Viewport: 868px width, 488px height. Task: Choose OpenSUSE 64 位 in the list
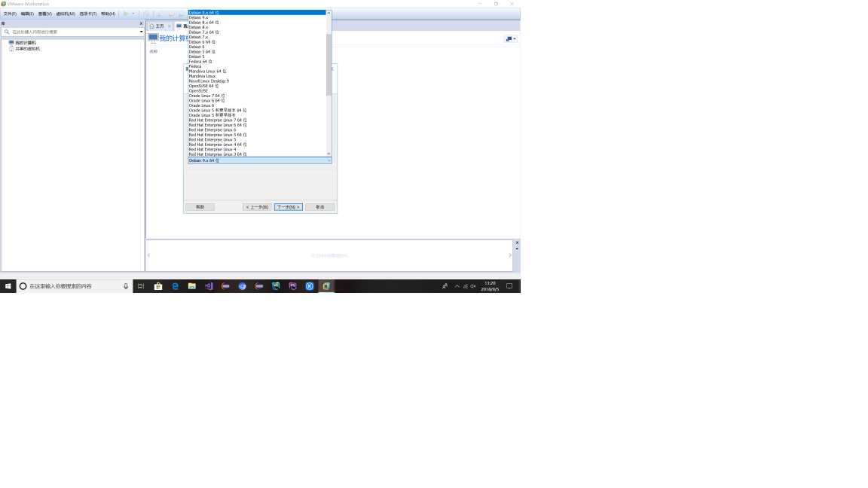(x=257, y=86)
